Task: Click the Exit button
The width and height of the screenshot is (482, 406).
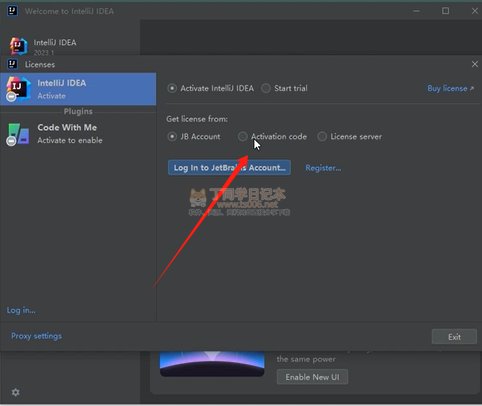Action: click(454, 337)
